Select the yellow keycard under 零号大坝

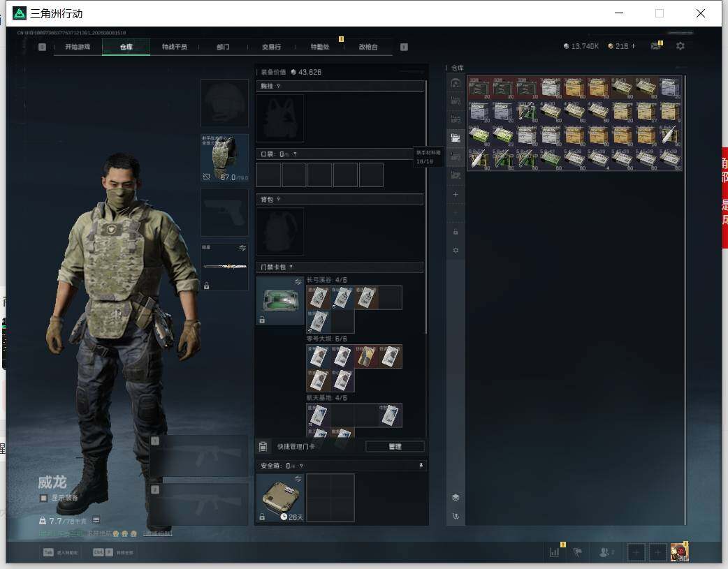366,357
